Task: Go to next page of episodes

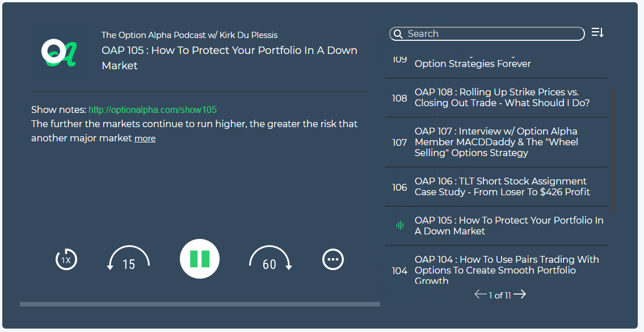Action: (x=520, y=294)
